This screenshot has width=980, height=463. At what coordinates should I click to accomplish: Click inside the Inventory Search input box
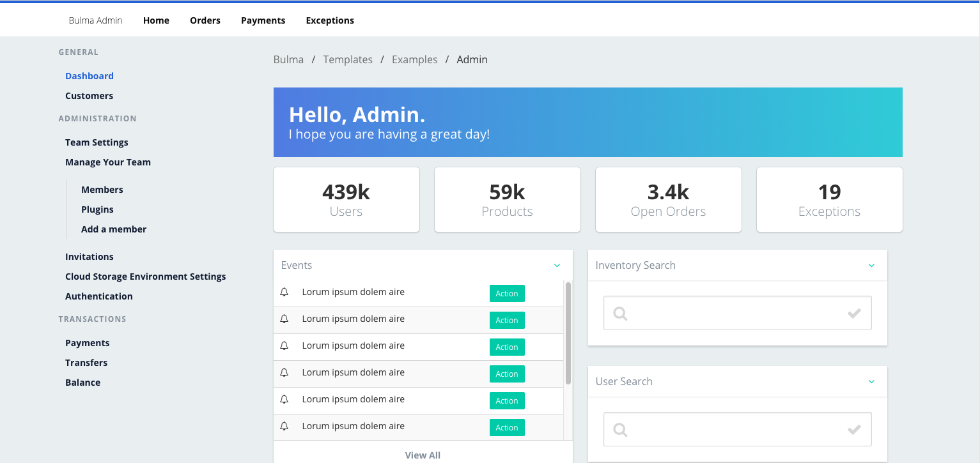coord(735,313)
